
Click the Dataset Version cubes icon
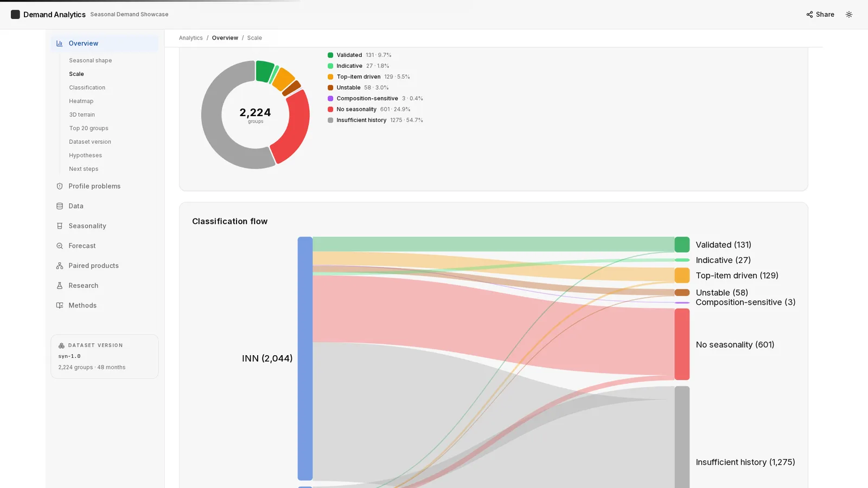[x=61, y=345]
